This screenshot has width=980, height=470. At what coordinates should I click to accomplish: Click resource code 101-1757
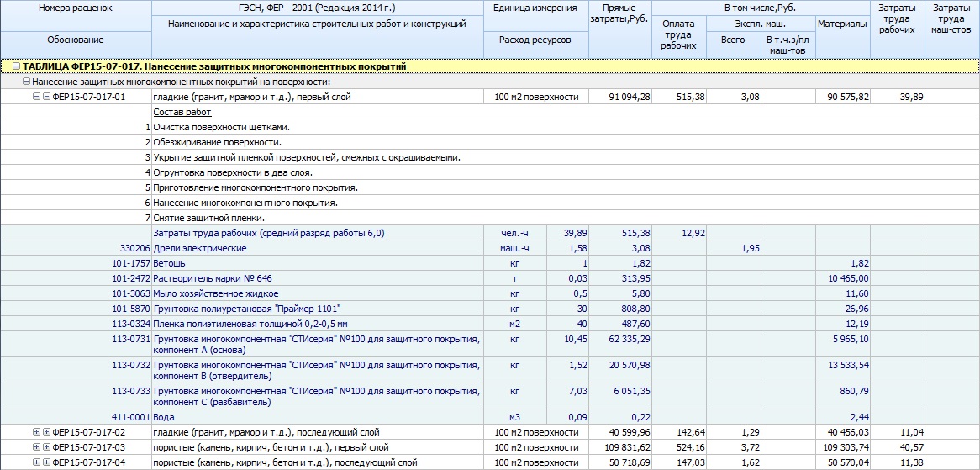click(x=131, y=263)
